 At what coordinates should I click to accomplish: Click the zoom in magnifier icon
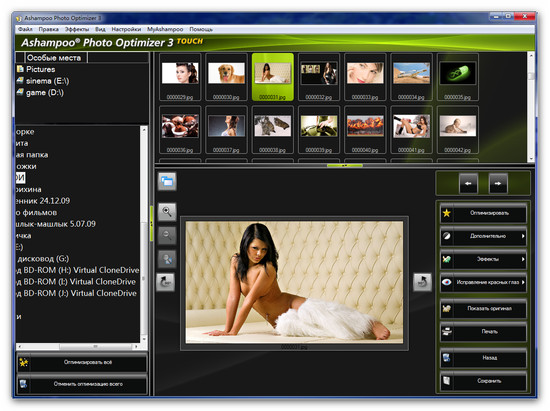[x=167, y=212]
